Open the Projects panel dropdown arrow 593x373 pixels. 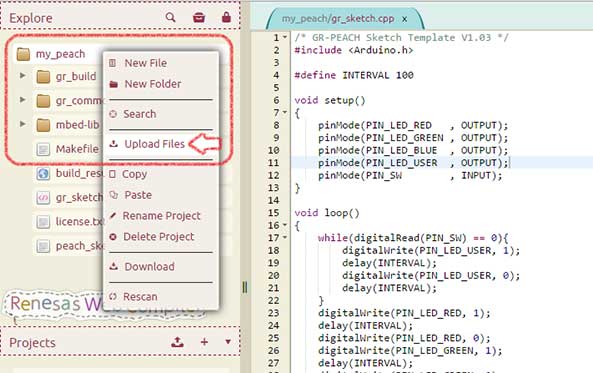click(x=228, y=342)
